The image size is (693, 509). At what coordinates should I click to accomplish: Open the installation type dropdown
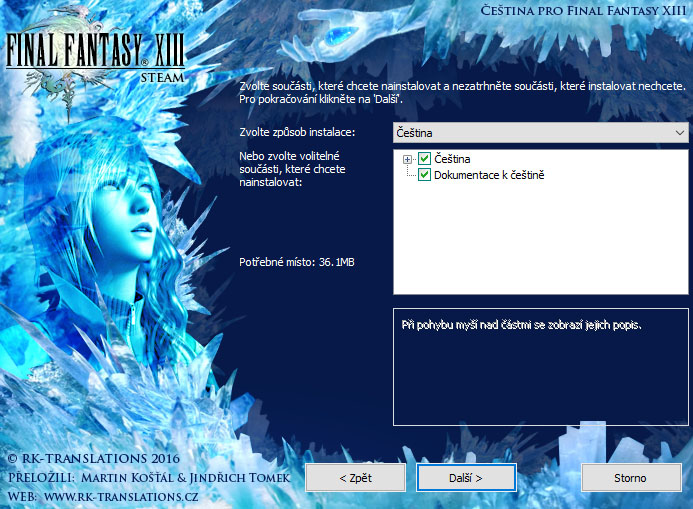541,133
